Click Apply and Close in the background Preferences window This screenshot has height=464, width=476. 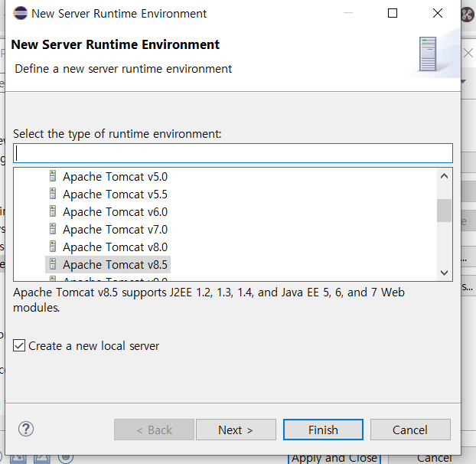(334, 459)
